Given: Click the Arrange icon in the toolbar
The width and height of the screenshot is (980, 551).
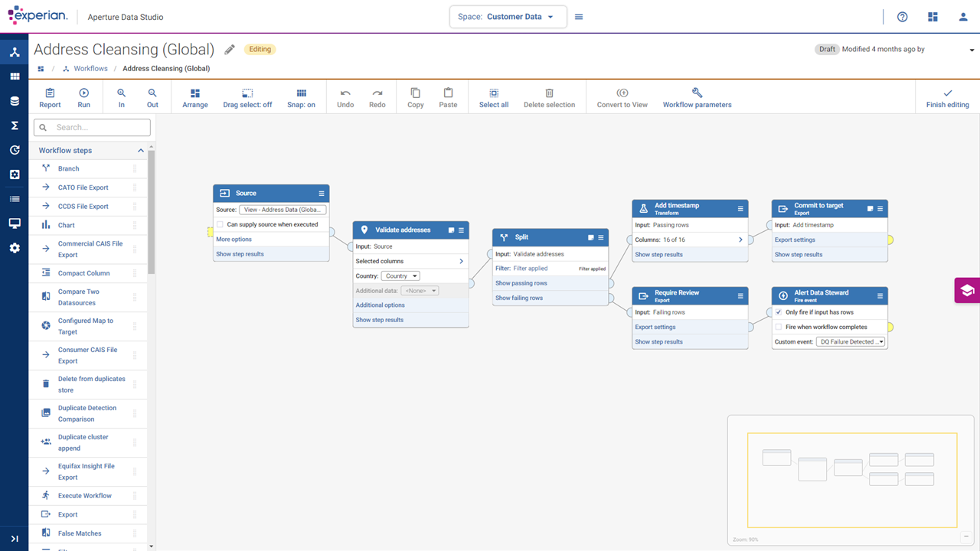Looking at the screenshot, I should point(195,97).
